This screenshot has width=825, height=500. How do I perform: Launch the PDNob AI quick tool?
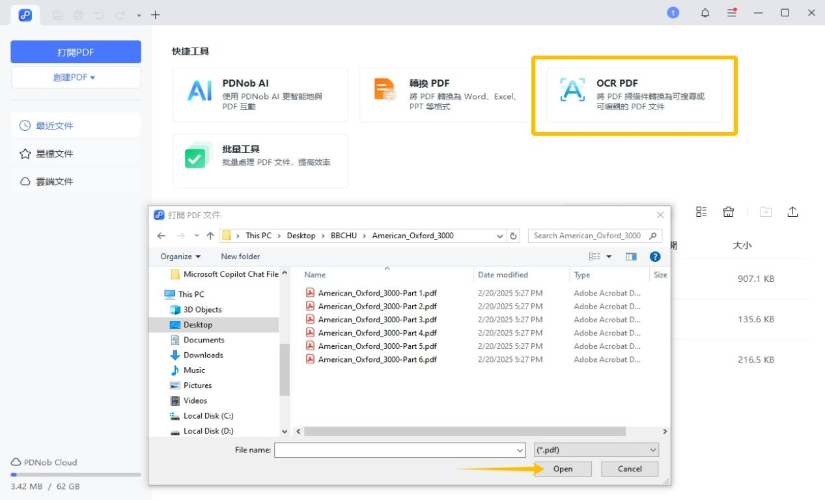[x=260, y=95]
